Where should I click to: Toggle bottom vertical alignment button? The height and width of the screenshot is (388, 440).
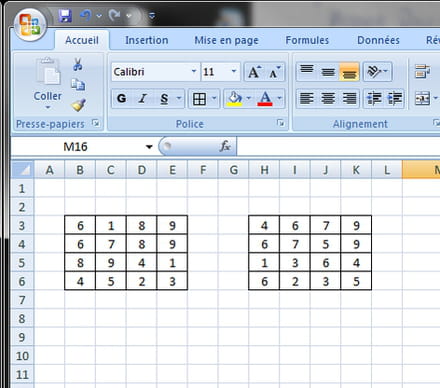pyautogui.click(x=349, y=72)
